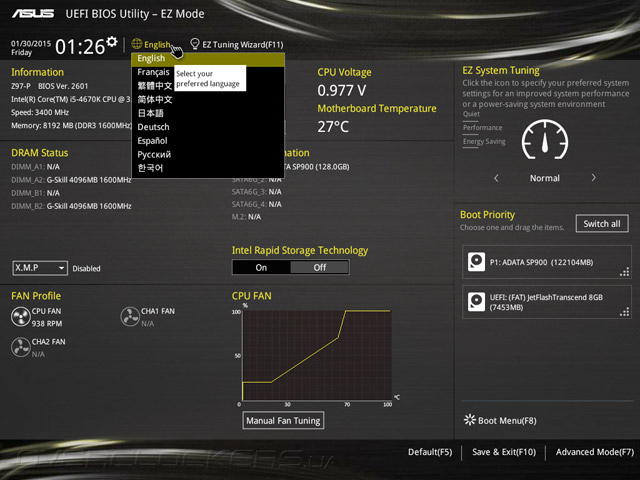
Task: Click the Normal tuning mode label
Action: tap(544, 178)
